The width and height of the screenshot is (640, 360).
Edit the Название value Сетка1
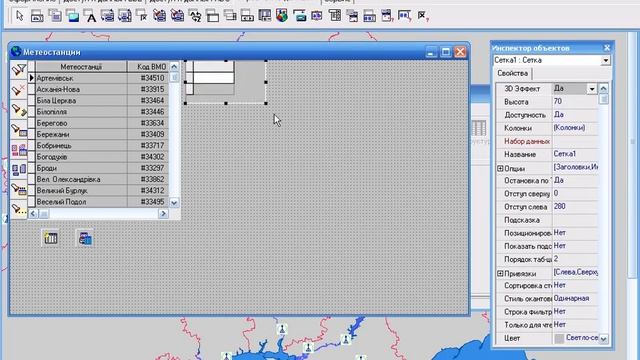coord(575,154)
